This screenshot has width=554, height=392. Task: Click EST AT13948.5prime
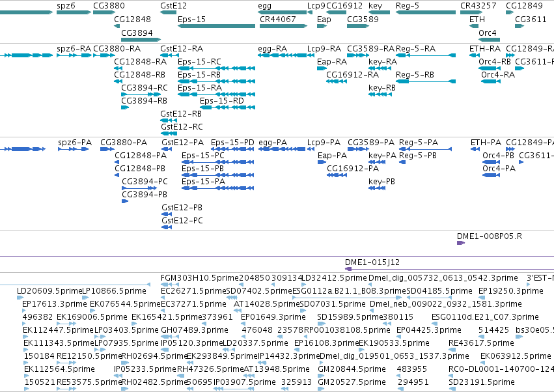[249, 376]
